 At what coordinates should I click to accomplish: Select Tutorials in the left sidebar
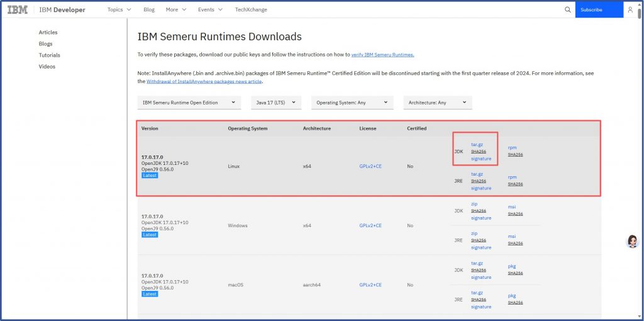click(49, 55)
